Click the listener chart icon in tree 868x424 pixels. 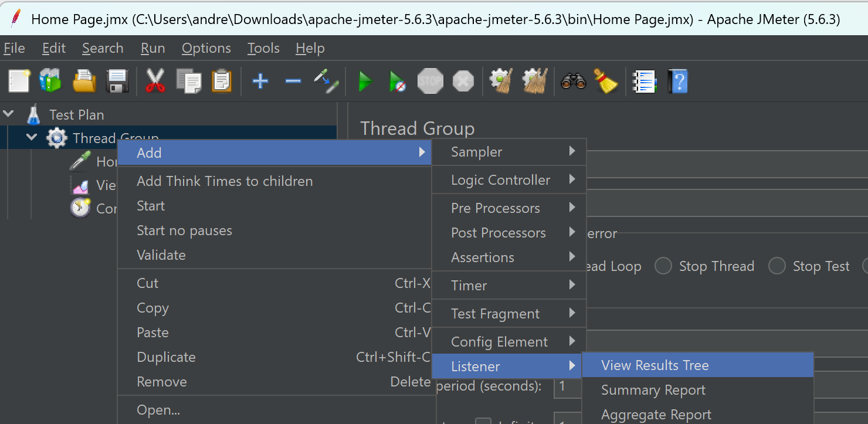point(80,185)
